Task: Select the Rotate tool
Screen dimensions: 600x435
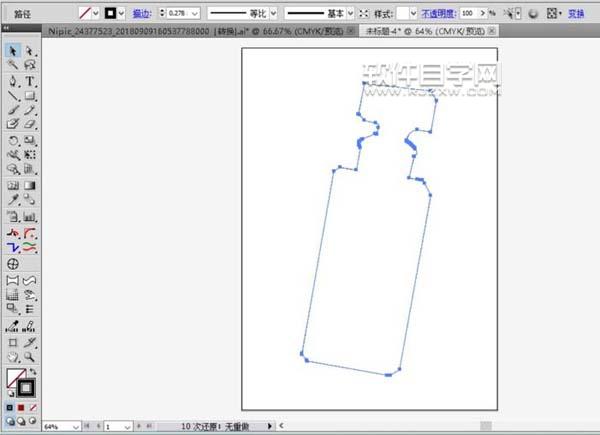Action: (x=13, y=140)
